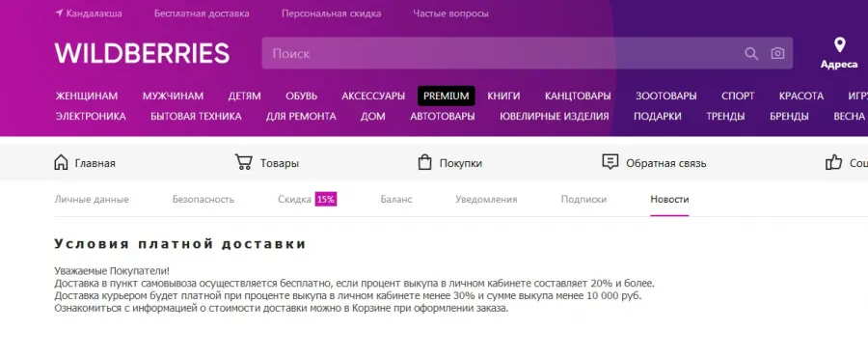The width and height of the screenshot is (868, 358).
Task: Click the line mentioning Корзине при оформлении заказа
Action: click(x=282, y=308)
